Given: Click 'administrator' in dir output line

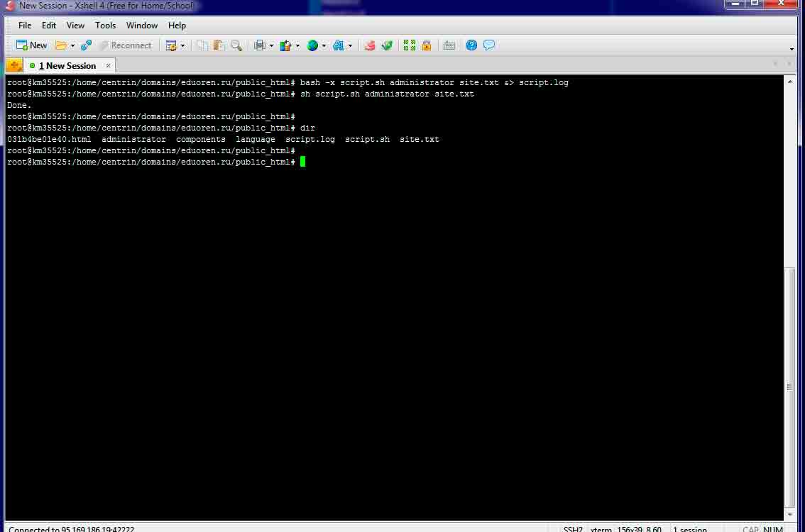Looking at the screenshot, I should (133, 139).
